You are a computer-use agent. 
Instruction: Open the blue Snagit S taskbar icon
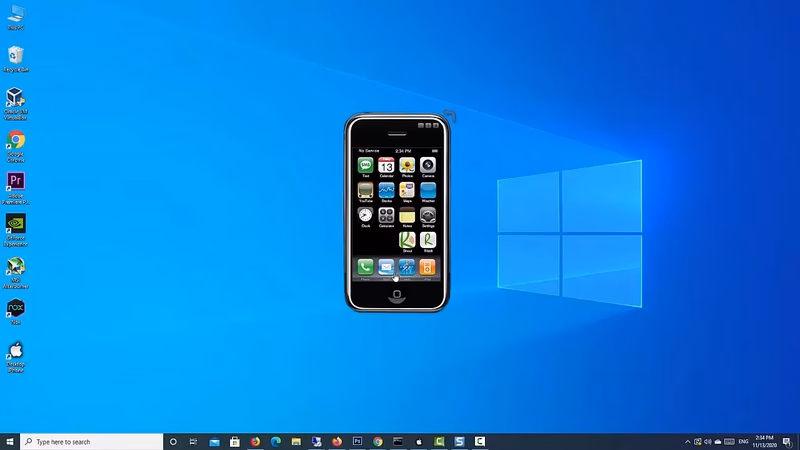(460, 442)
